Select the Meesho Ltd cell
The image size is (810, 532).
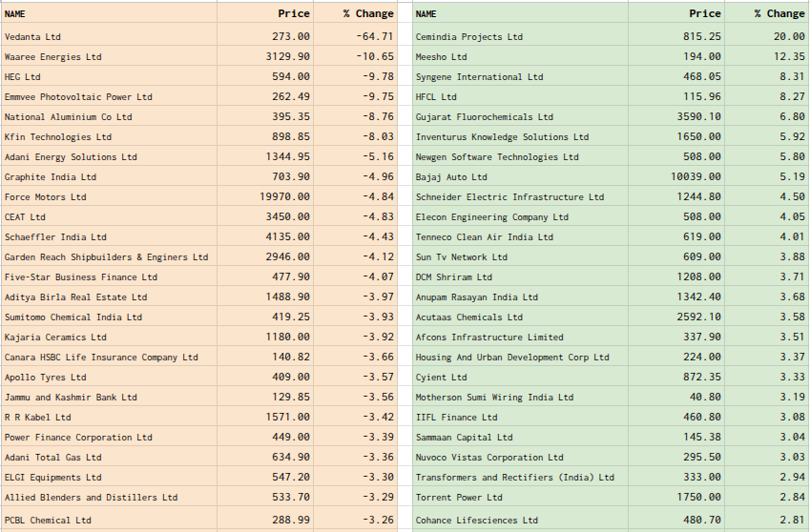coord(520,56)
